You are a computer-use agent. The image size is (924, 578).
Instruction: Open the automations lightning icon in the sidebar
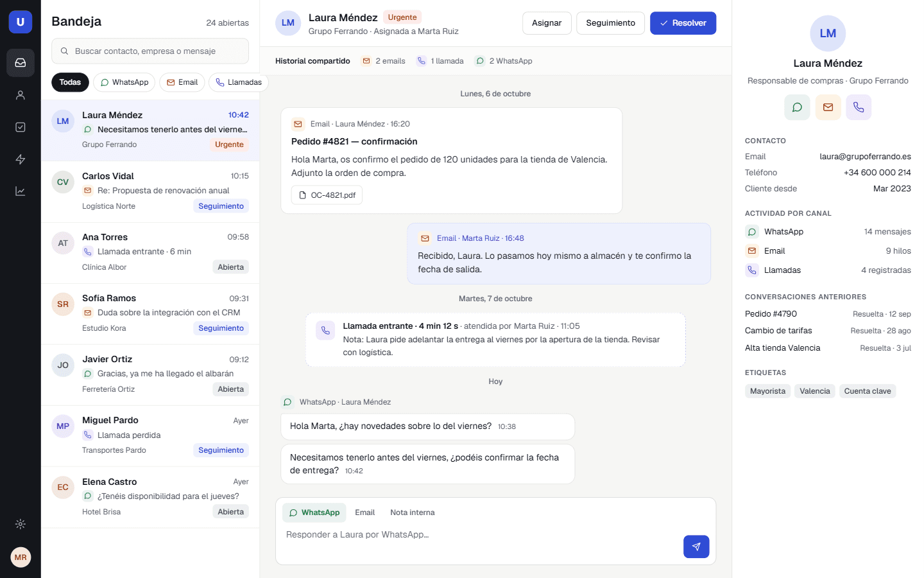click(x=21, y=159)
